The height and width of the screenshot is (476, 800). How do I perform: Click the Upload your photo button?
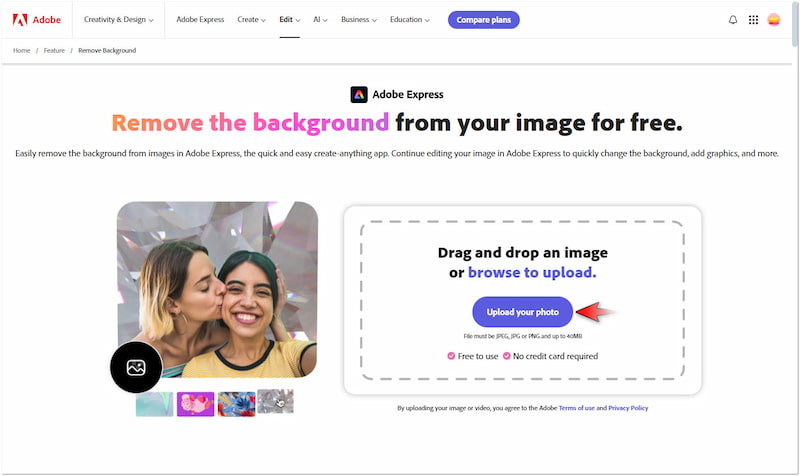[x=523, y=312]
